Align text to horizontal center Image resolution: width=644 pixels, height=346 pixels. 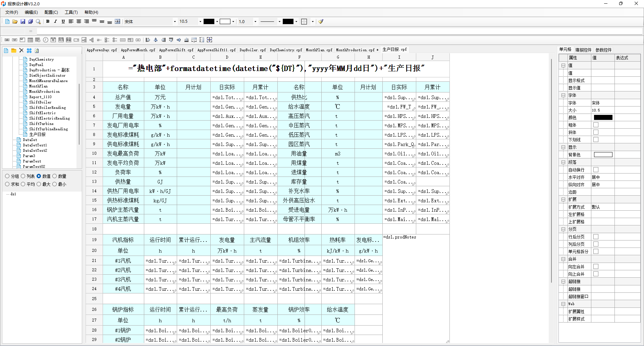coord(79,21)
